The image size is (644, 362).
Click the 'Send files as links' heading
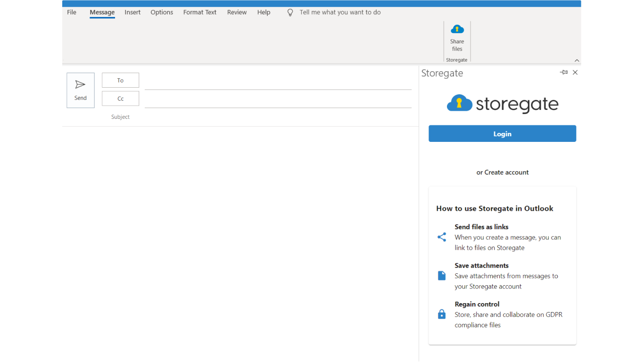[x=481, y=227]
